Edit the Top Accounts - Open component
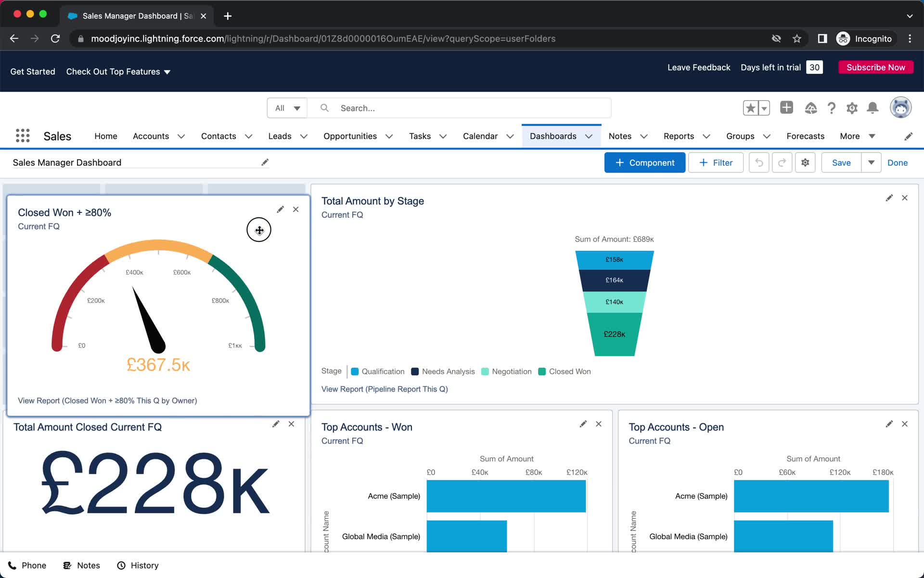 pyautogui.click(x=889, y=424)
